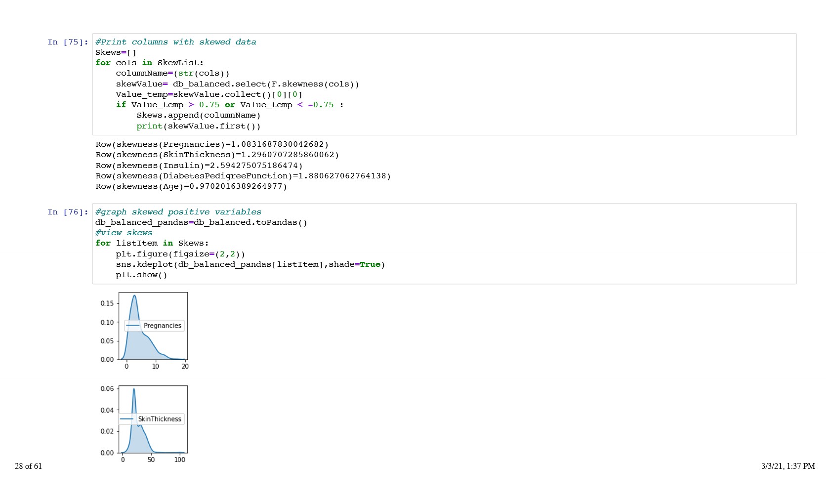
Task: Click the Skews.append(columnName) line
Action: tap(198, 115)
